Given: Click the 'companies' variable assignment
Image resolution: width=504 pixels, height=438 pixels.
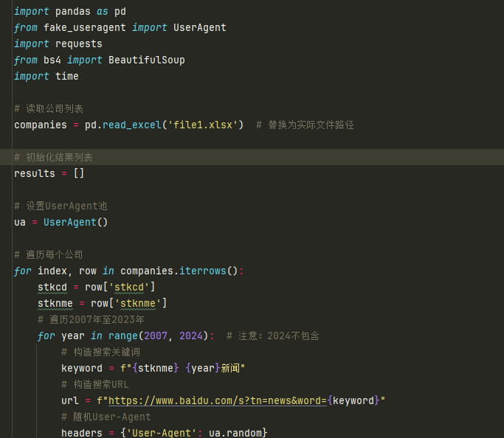Looking at the screenshot, I should click(41, 125).
